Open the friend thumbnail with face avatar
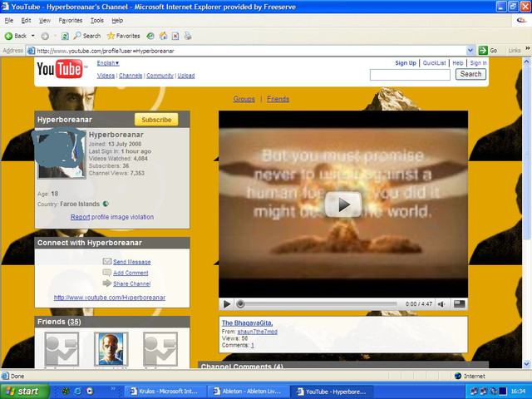 point(111,349)
